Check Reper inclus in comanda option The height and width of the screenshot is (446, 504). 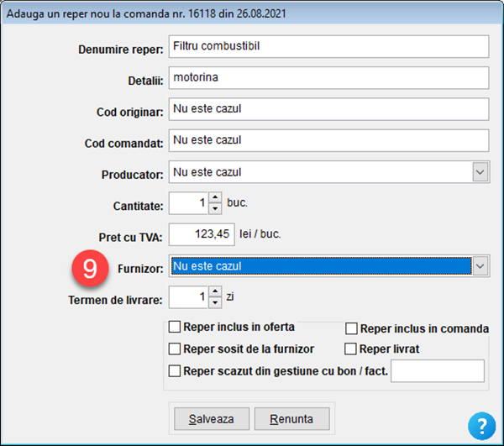(x=352, y=328)
